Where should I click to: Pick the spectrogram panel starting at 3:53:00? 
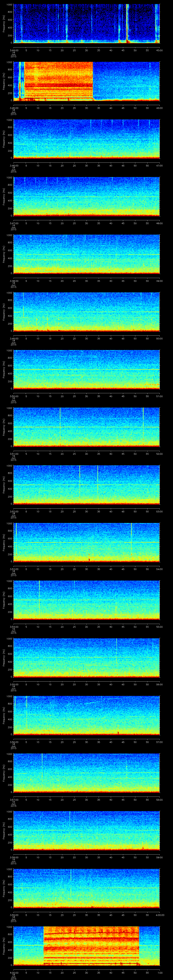pyautogui.click(x=86, y=542)
